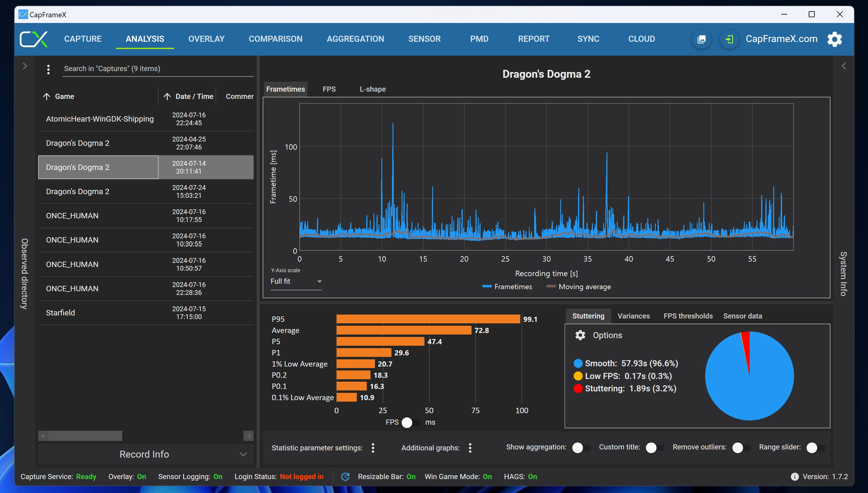Click the Game column sort arrow
This screenshot has height=493, width=868.
click(x=46, y=96)
